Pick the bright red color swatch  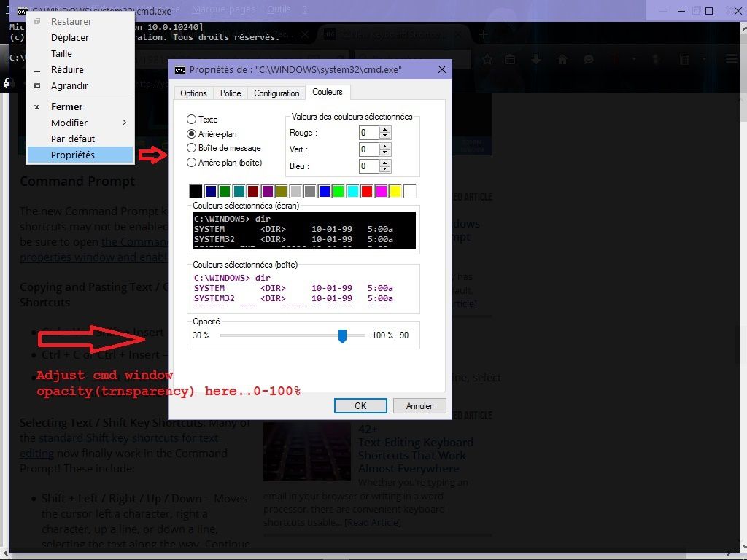(367, 191)
